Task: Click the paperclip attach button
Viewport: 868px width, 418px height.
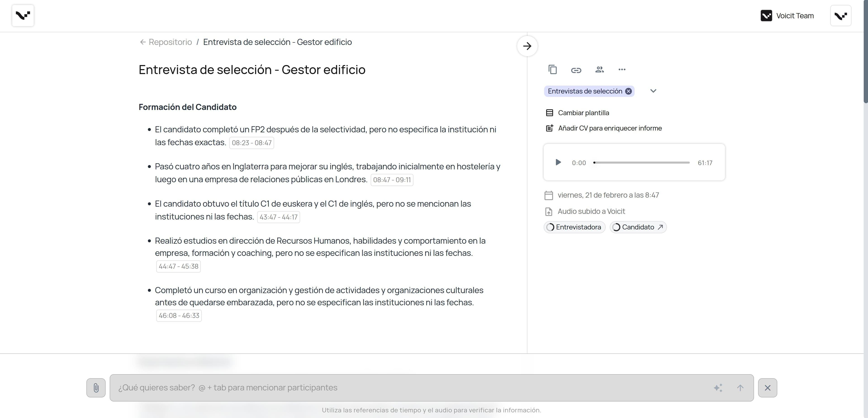Action: point(96,388)
